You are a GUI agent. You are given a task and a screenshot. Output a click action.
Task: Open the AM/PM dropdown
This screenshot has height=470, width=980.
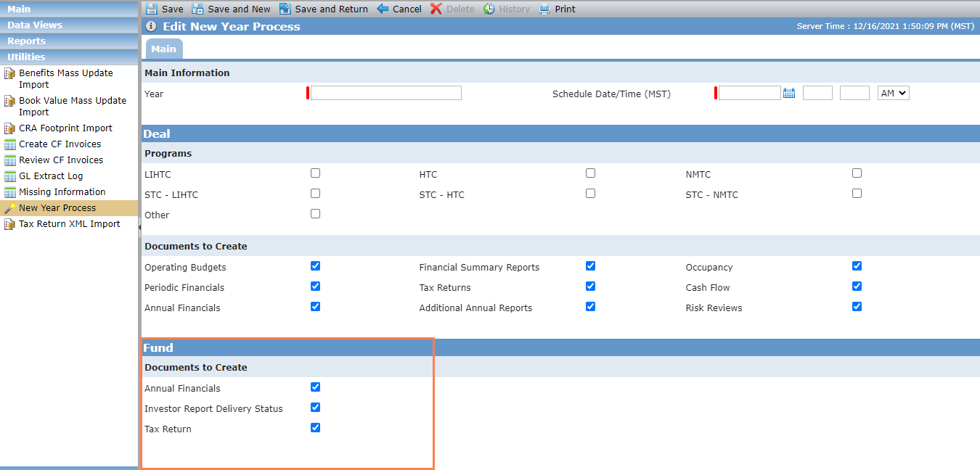click(x=893, y=93)
